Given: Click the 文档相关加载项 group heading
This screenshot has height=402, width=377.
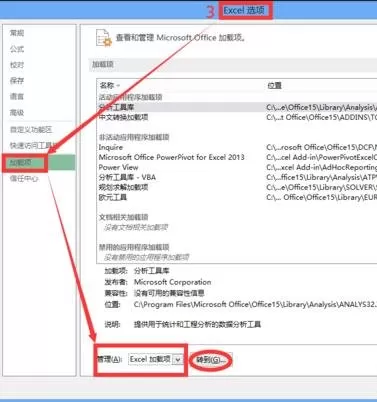Looking at the screenshot, I should 124,217.
